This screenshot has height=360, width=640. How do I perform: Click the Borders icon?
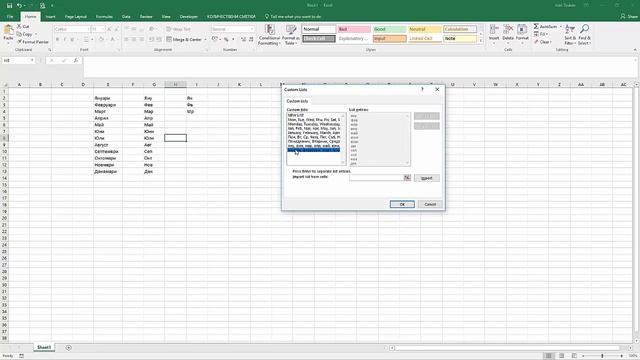coord(86,40)
